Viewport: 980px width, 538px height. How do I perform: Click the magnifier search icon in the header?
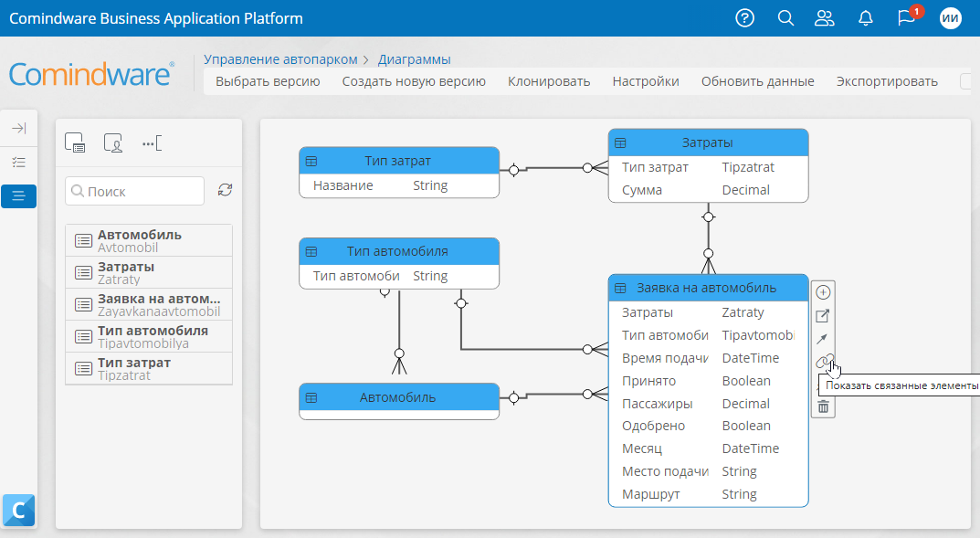click(785, 18)
